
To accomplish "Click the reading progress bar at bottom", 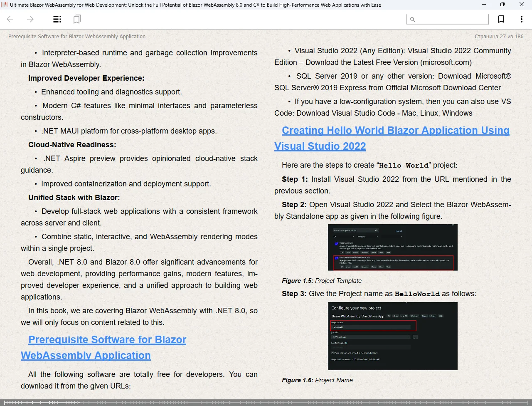I will 266,402.
